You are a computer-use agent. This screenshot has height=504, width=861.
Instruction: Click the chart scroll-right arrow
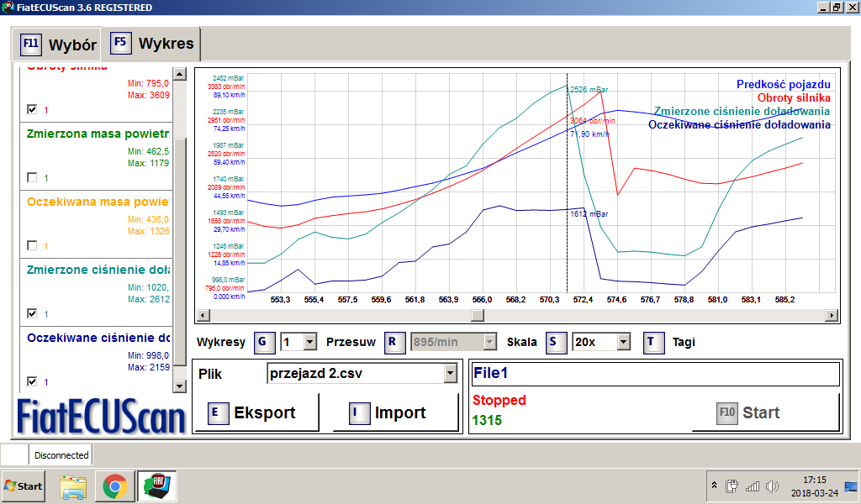pos(832,315)
